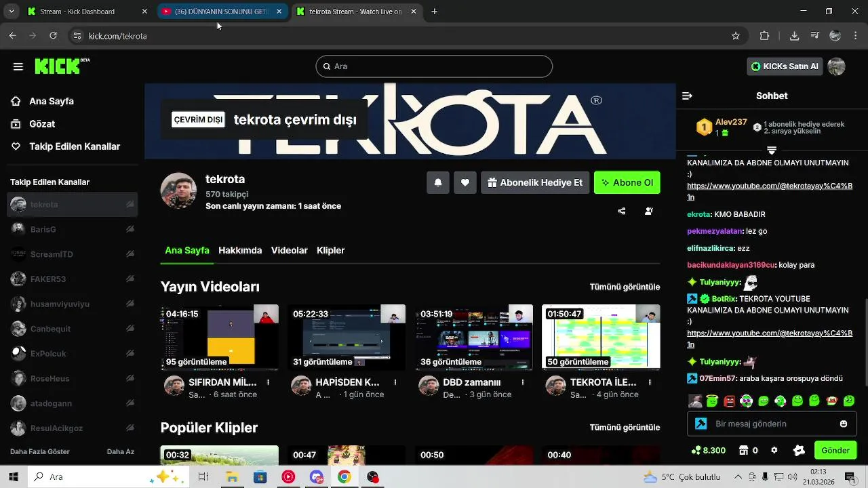Click Tümünü görüntüle for Popüler Klipler

(x=625, y=428)
